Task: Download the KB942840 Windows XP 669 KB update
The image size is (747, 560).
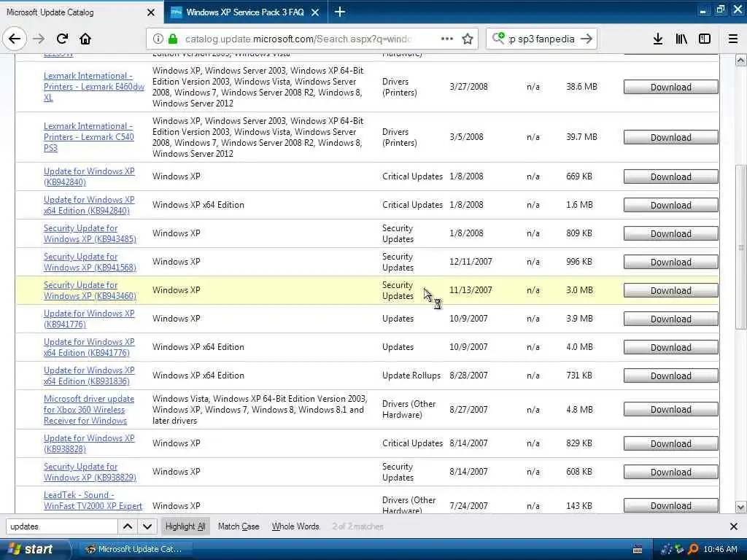Action: pyautogui.click(x=671, y=176)
